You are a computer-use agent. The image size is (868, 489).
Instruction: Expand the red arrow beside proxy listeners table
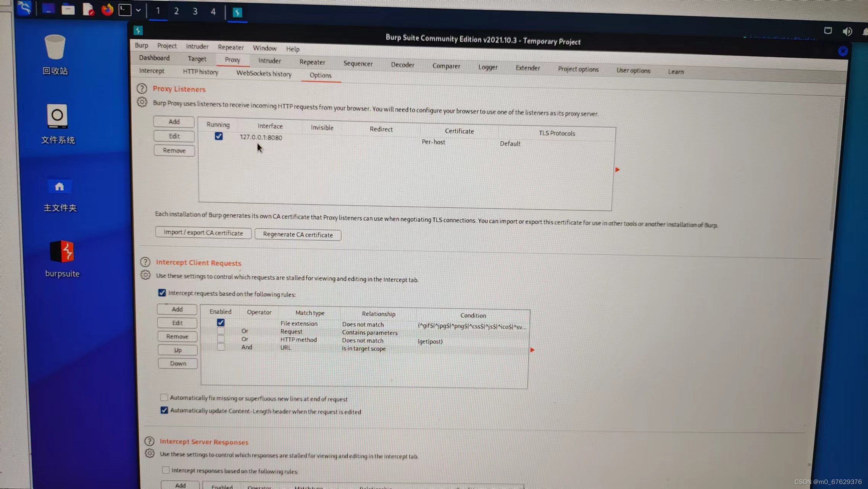[617, 170]
